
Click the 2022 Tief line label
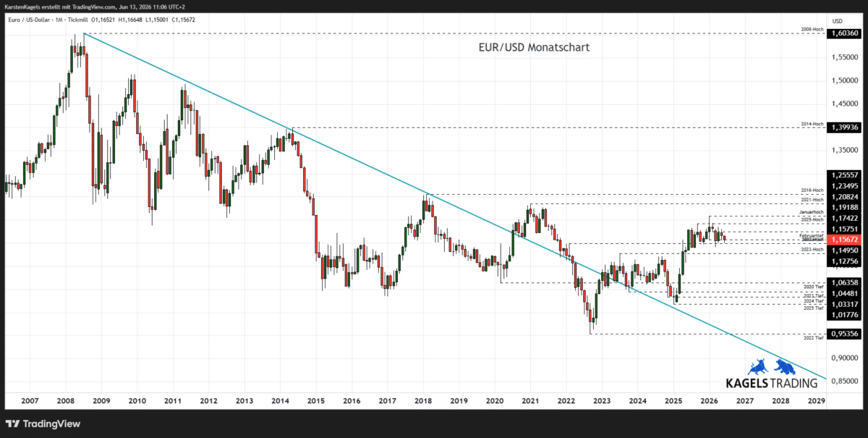point(814,338)
